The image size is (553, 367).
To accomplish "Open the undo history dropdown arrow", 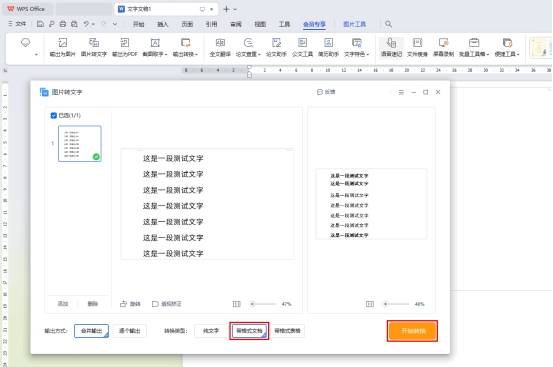I will point(93,24).
